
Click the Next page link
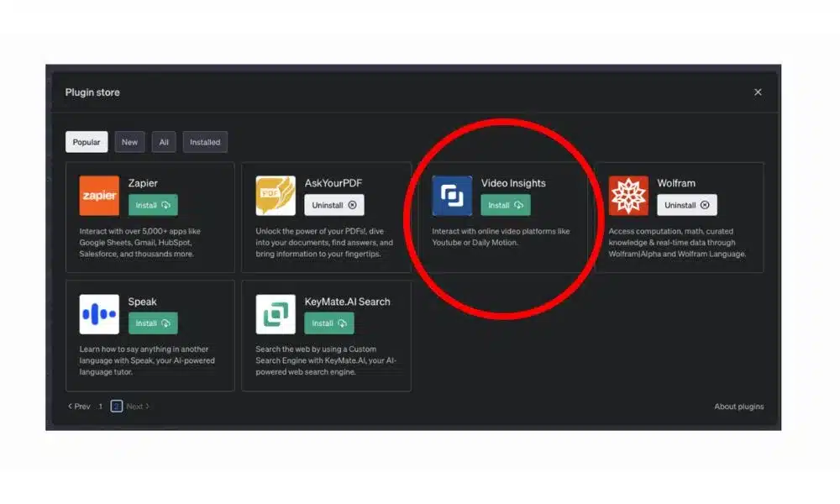click(138, 406)
